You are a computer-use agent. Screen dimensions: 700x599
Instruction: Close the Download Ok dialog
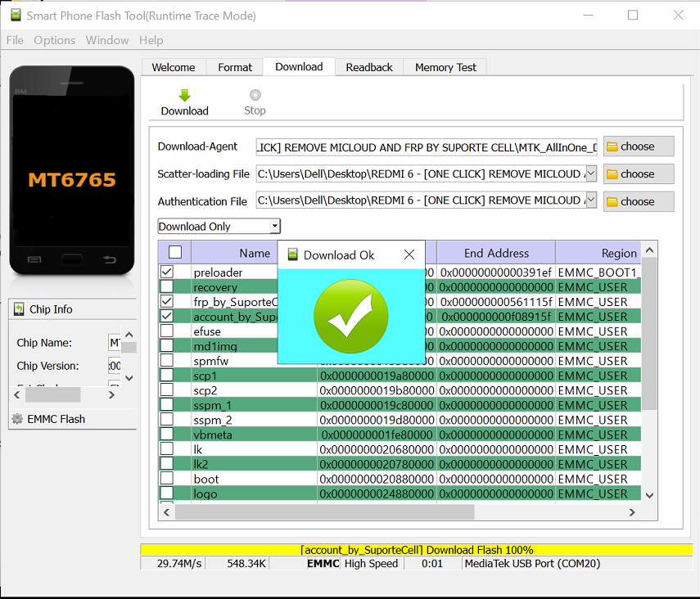[x=409, y=254]
